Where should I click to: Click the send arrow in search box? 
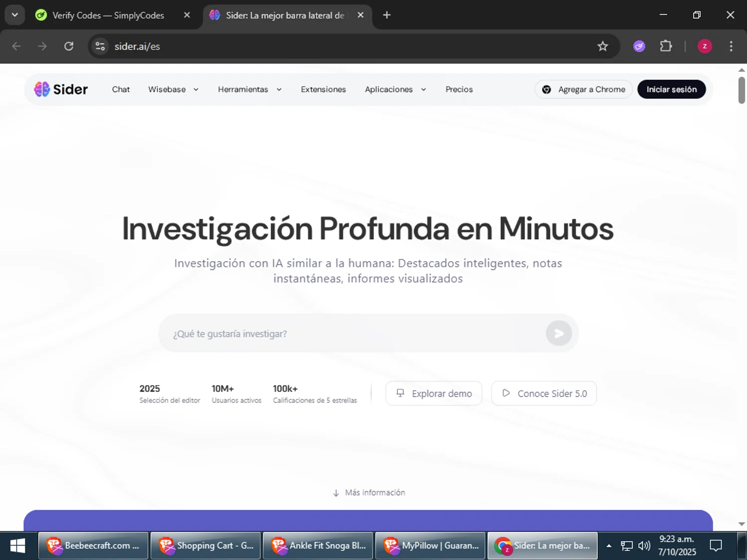click(x=559, y=334)
